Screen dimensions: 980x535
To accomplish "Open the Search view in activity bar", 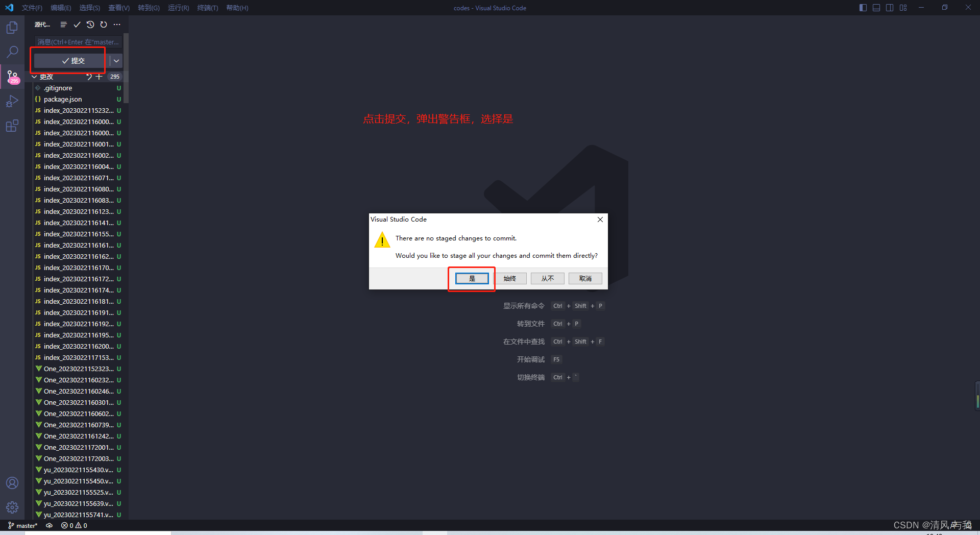I will [x=12, y=52].
